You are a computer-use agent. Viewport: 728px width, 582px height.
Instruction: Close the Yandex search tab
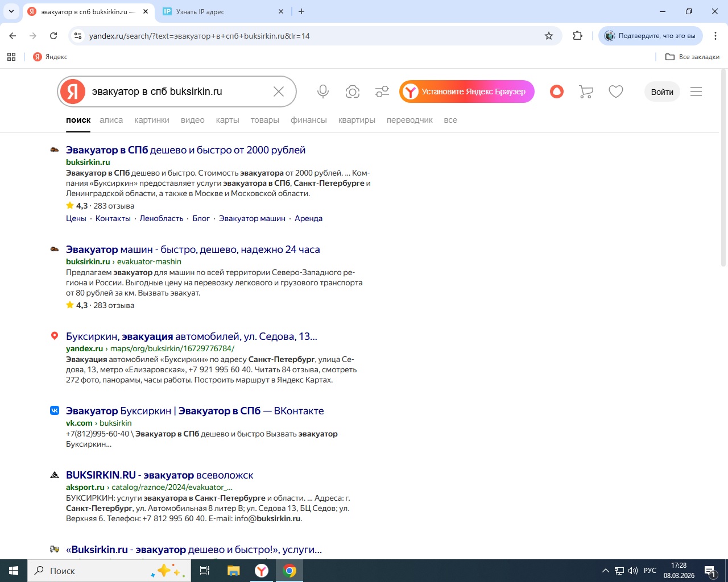click(146, 11)
